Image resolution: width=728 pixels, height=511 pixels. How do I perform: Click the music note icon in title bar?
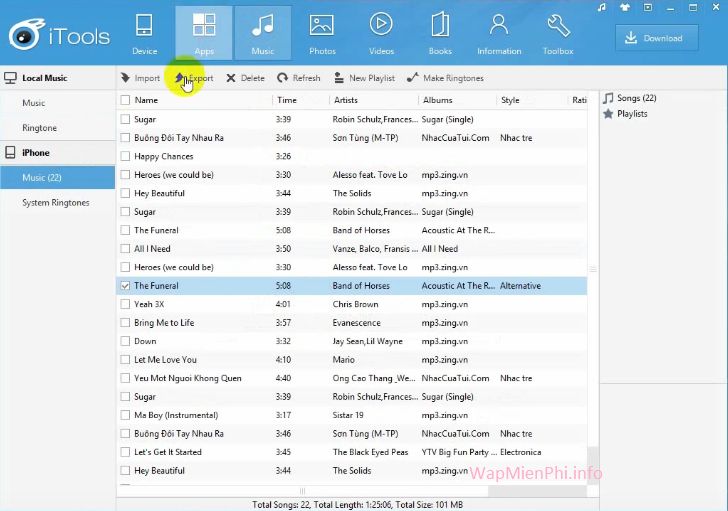[x=602, y=7]
